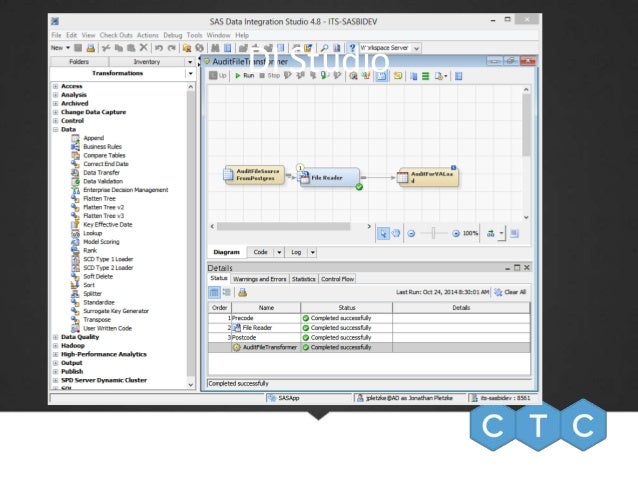Open the Control Flow tab
The height and width of the screenshot is (479, 638).
point(337,279)
